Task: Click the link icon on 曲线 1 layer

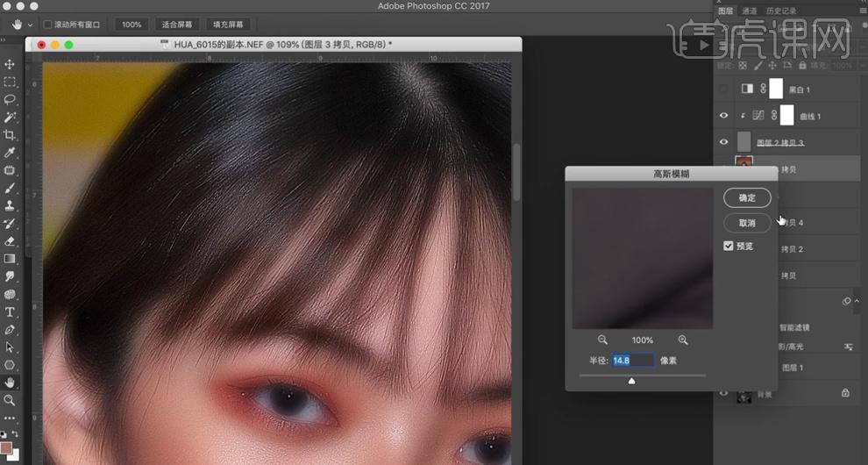Action: [x=774, y=115]
